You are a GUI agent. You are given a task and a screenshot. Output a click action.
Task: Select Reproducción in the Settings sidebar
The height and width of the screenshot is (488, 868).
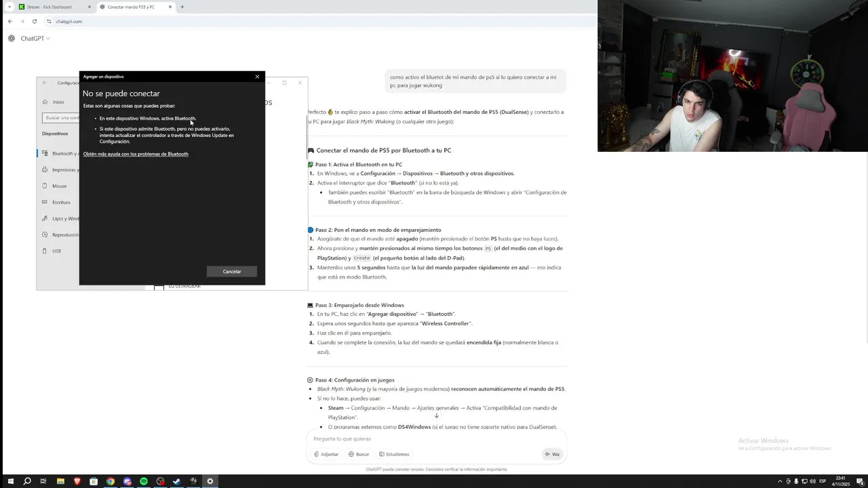pos(58,235)
